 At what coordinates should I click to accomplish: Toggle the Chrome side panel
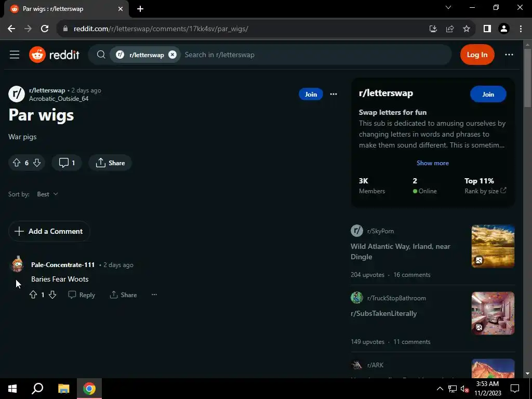click(x=487, y=29)
